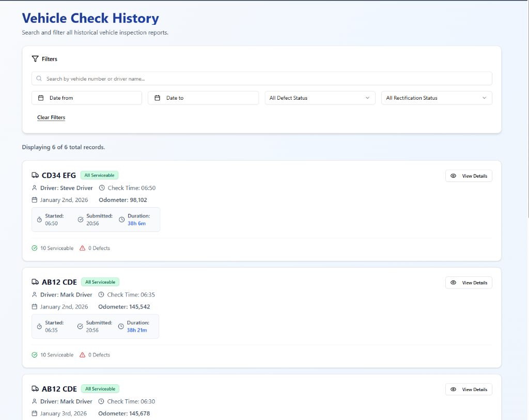This screenshot has height=420, width=529.
Task: Open the All Rectification Status dropdown
Action: (x=437, y=98)
